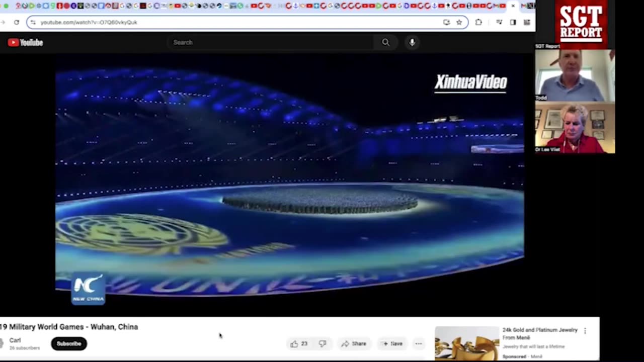
Task: Focus the YouTube Search input field
Action: pos(272,43)
